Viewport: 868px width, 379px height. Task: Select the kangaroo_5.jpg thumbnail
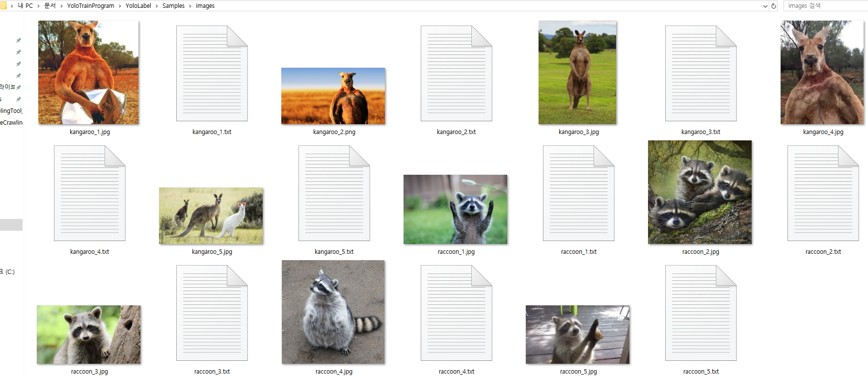[x=211, y=216]
